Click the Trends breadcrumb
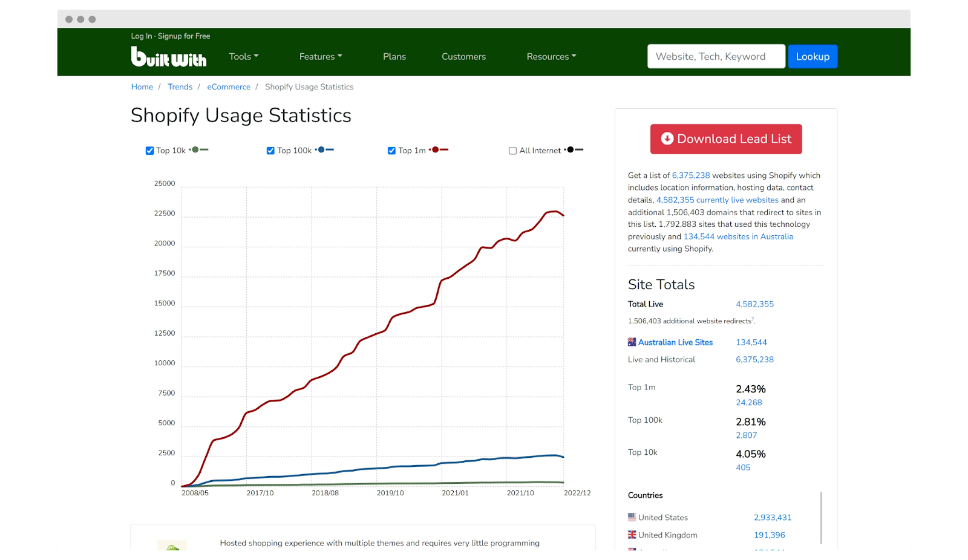Screen dimensions: 968x560 tap(180, 87)
